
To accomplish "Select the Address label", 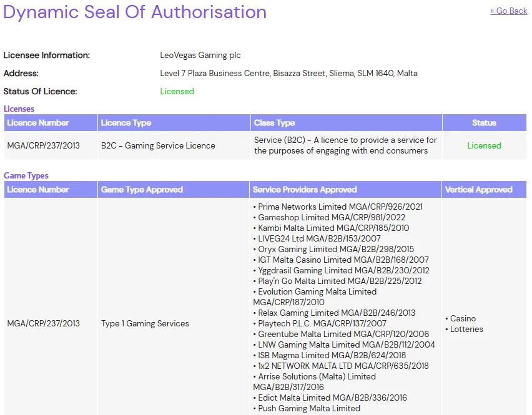I will 21,73.
